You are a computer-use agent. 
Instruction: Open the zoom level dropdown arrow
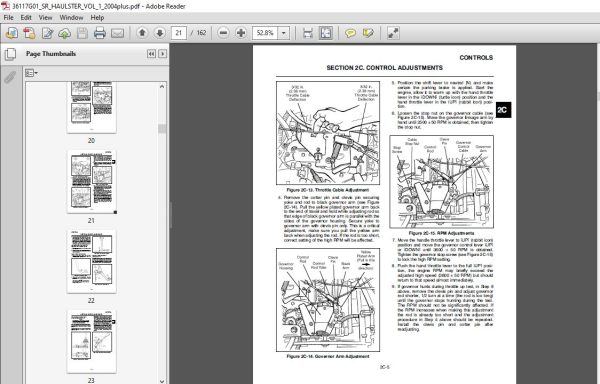tap(284, 33)
